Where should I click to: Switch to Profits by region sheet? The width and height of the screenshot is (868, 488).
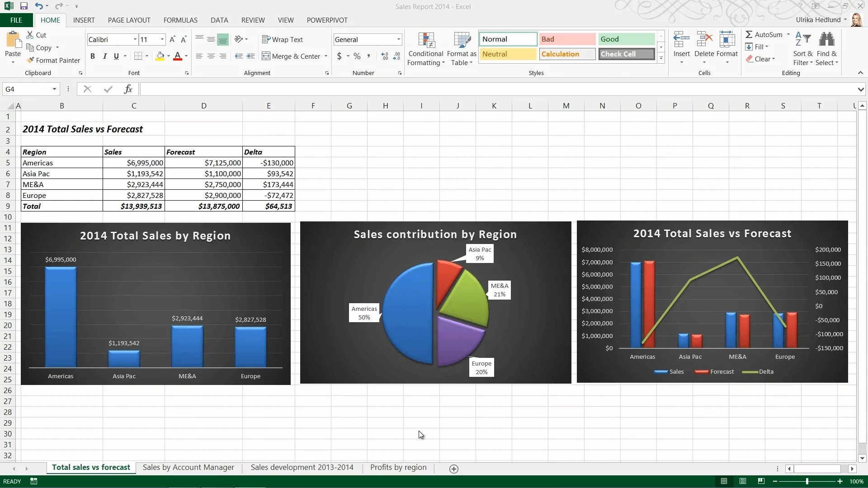pos(398,467)
